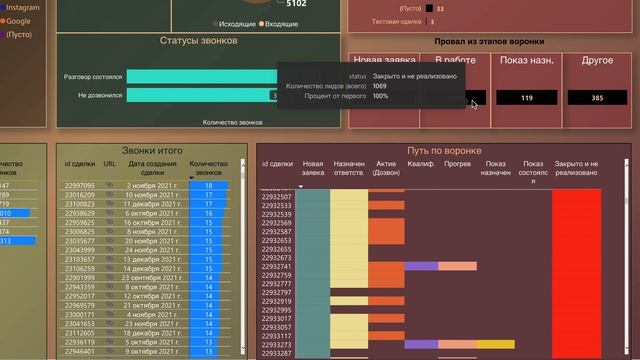Click date 2 ноября 2021 г.
The height and width of the screenshot is (360, 640).
click(152, 185)
